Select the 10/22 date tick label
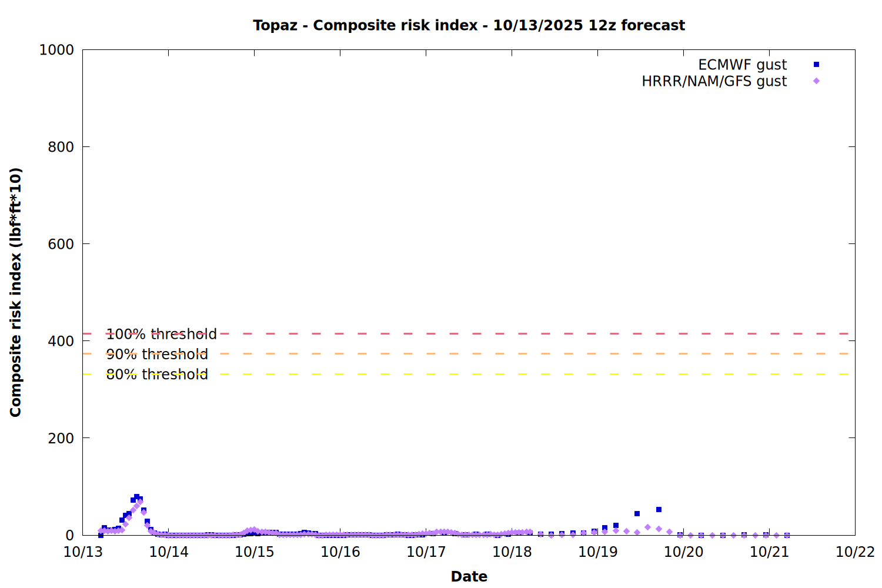 coord(855,552)
